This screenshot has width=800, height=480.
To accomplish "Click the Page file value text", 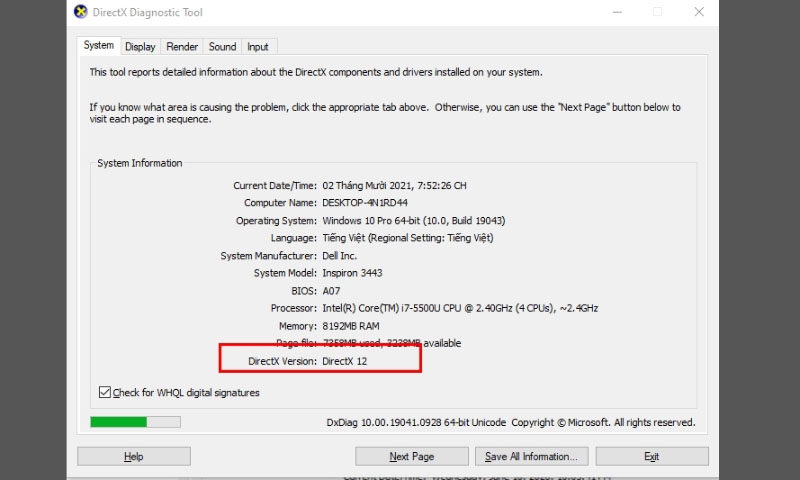I will (x=392, y=343).
